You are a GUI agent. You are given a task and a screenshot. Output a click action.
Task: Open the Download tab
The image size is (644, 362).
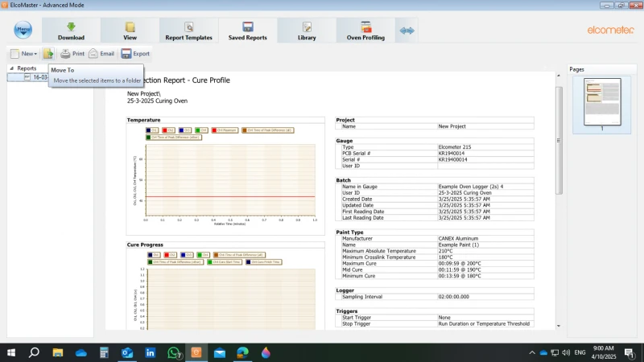point(71,31)
